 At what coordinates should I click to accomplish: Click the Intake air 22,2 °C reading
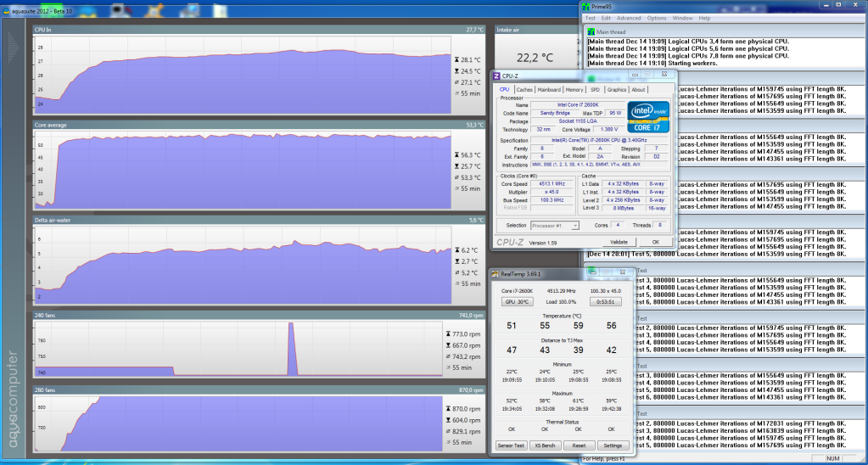tap(535, 58)
